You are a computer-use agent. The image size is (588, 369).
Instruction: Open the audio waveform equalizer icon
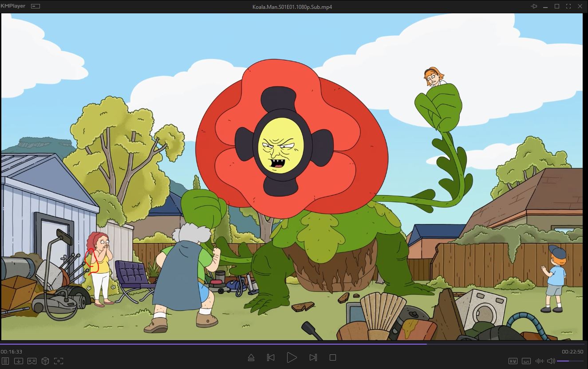540,361
